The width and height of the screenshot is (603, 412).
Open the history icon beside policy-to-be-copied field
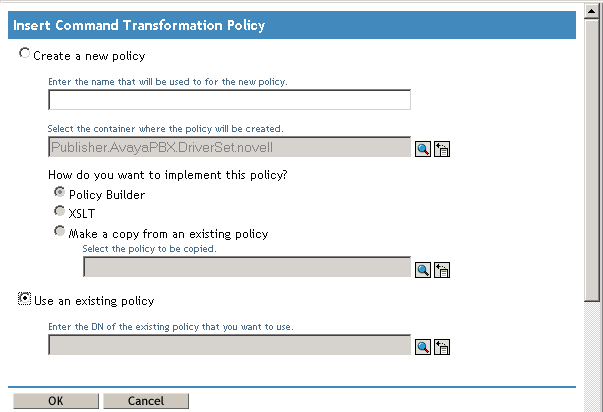pyautogui.click(x=441, y=269)
